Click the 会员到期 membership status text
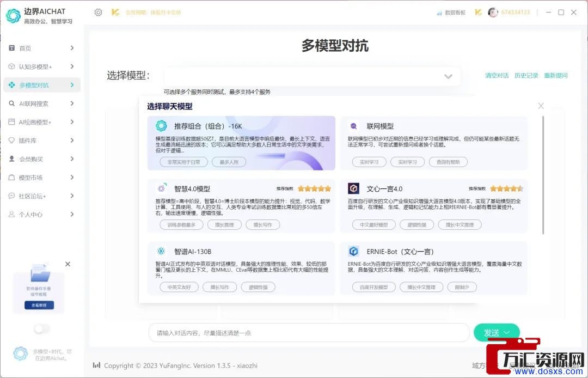 [154, 13]
